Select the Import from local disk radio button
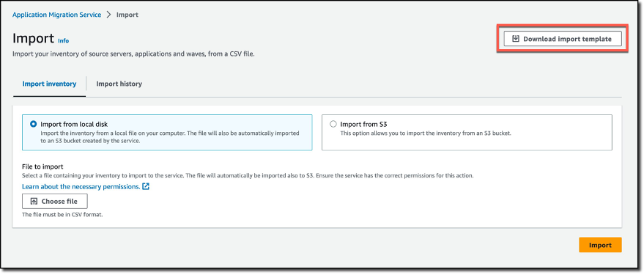644x275 pixels. click(34, 124)
